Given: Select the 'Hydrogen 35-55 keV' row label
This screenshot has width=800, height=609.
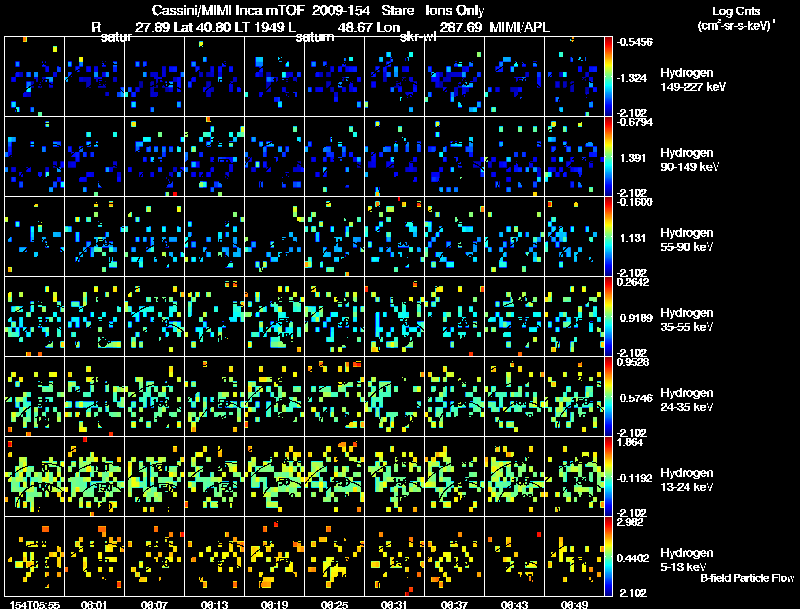Looking at the screenshot, I should coord(687,320).
